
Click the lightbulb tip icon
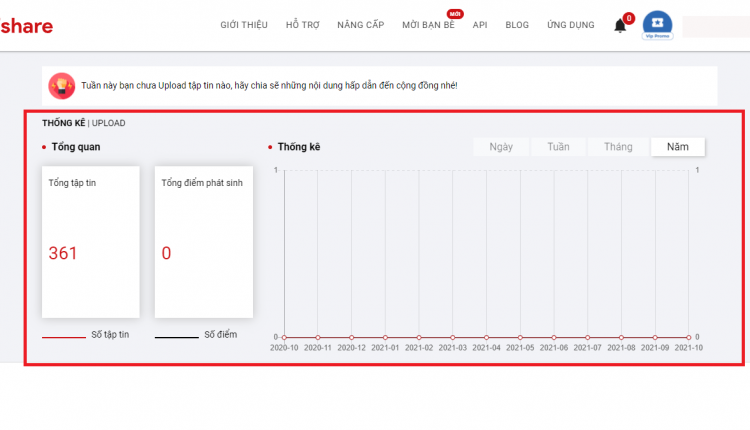(62, 86)
